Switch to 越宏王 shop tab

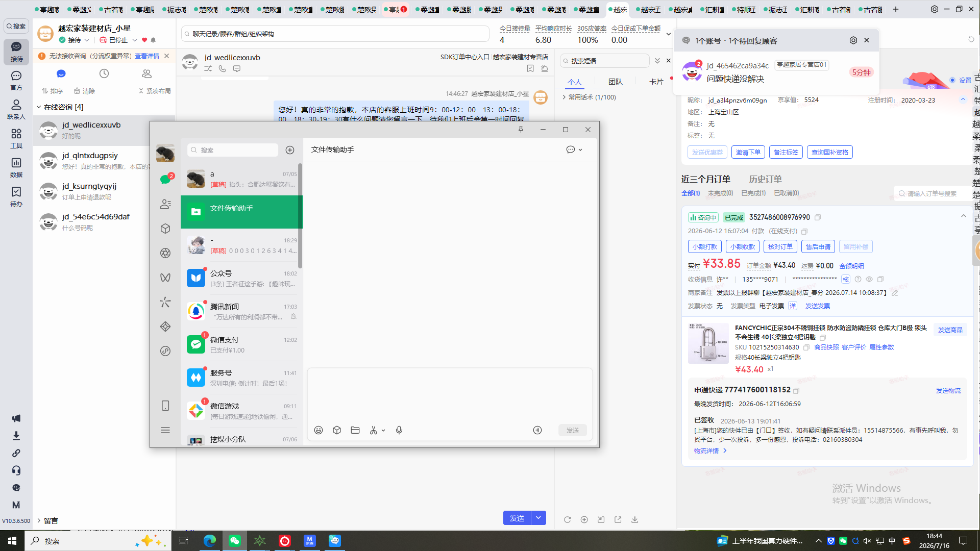[x=648, y=9]
